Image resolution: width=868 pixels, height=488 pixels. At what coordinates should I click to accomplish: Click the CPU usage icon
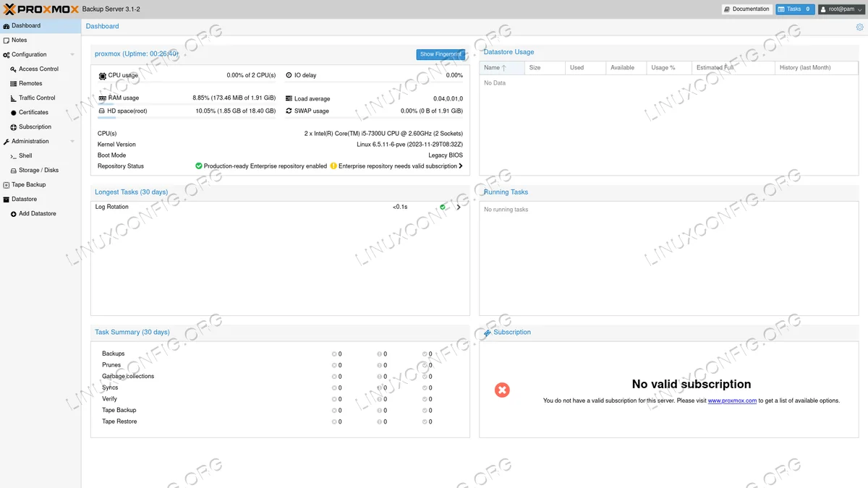click(102, 75)
